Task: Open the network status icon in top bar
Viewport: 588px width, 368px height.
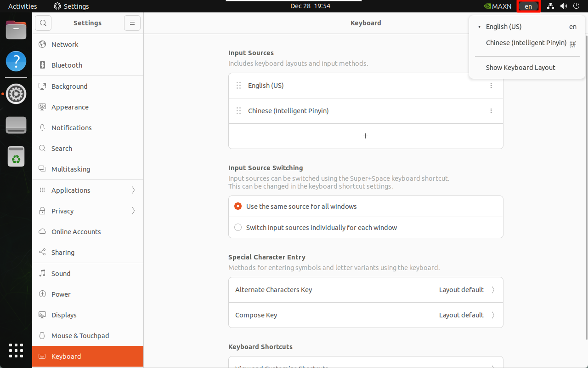Action: (550, 6)
